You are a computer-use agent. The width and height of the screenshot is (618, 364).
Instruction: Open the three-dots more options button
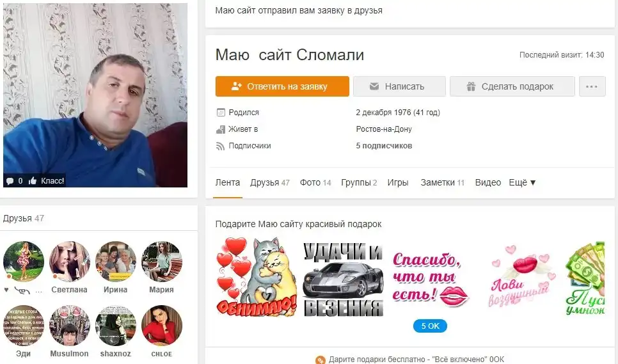pos(592,86)
